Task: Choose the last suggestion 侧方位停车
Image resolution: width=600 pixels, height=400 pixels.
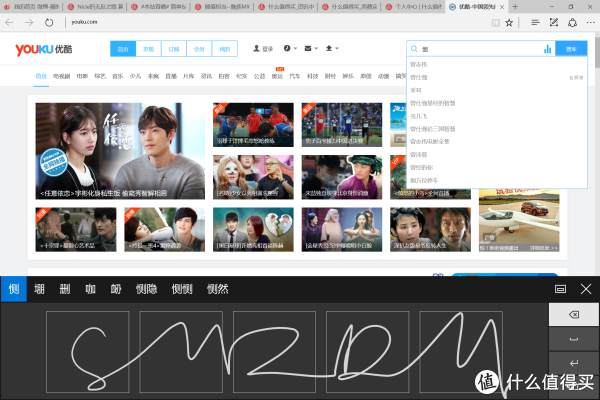Action: tap(497, 180)
